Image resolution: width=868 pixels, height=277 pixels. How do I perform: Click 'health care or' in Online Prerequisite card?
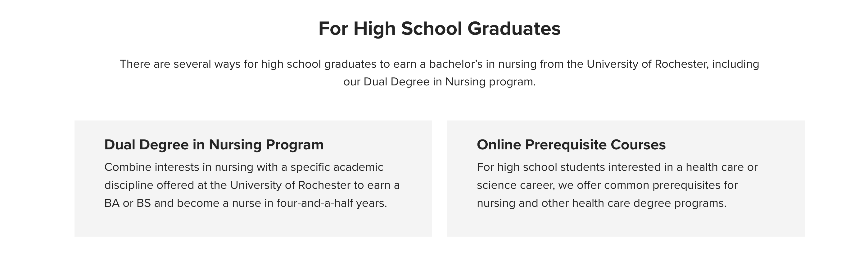[721, 167]
